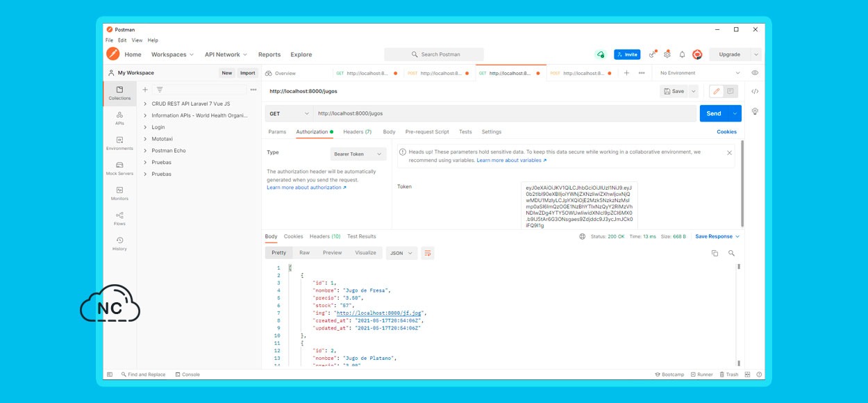Open the GET method dropdown

point(290,113)
